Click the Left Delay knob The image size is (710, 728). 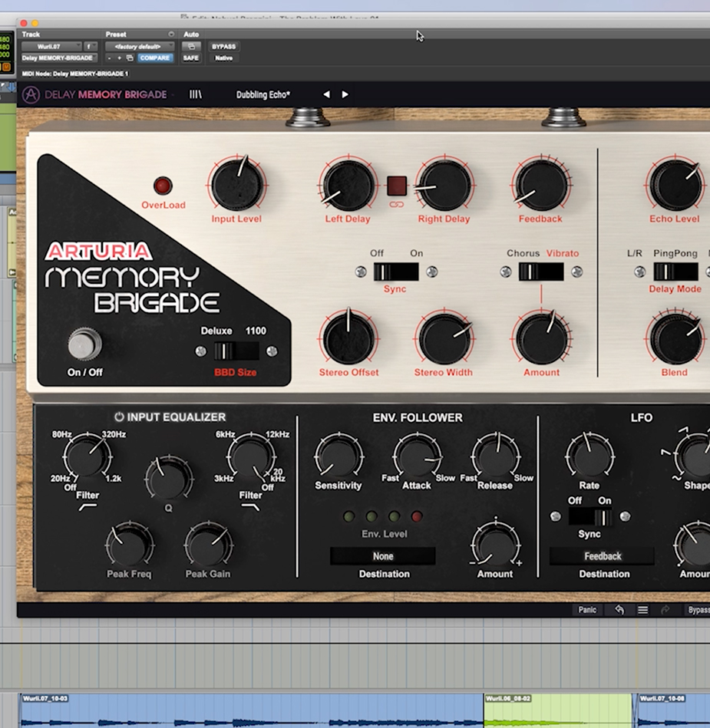(x=348, y=185)
